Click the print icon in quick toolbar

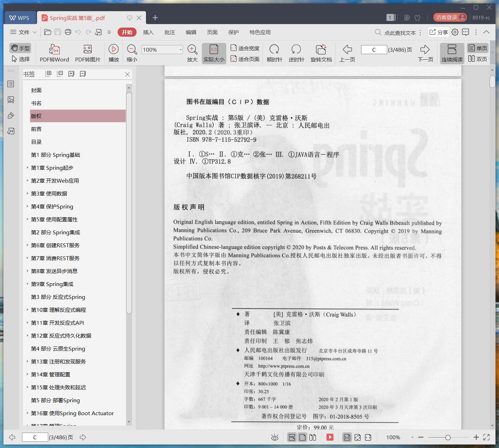point(68,32)
